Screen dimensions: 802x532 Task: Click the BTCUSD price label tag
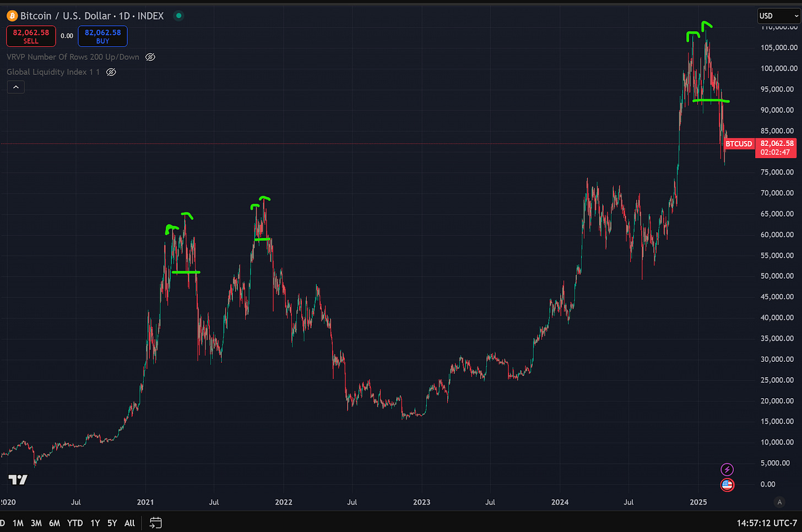pyautogui.click(x=739, y=144)
